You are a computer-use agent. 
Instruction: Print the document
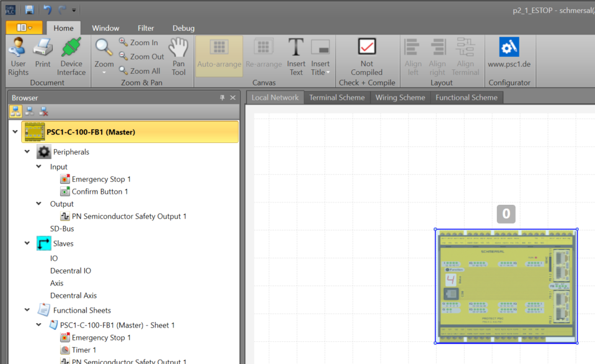tap(43, 53)
